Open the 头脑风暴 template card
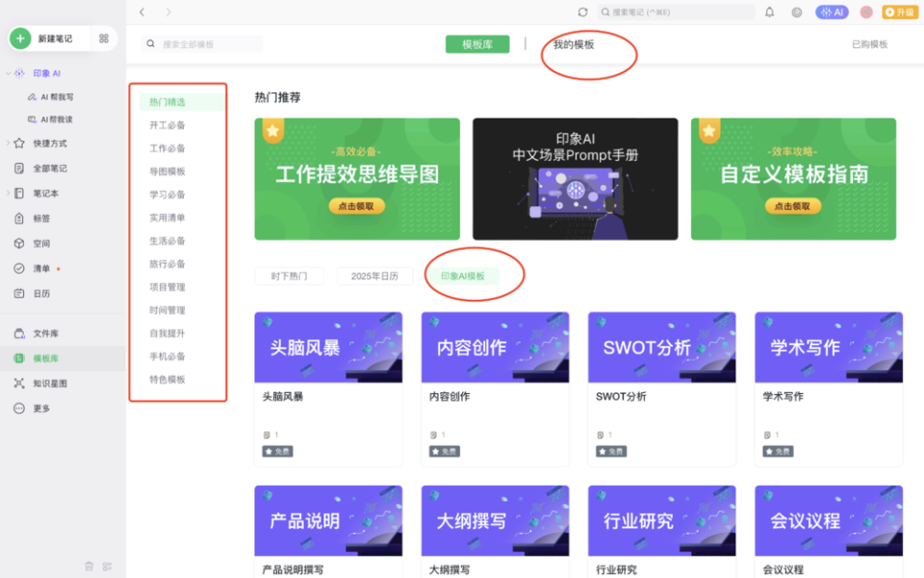Image resolution: width=924 pixels, height=578 pixels. 328,388
